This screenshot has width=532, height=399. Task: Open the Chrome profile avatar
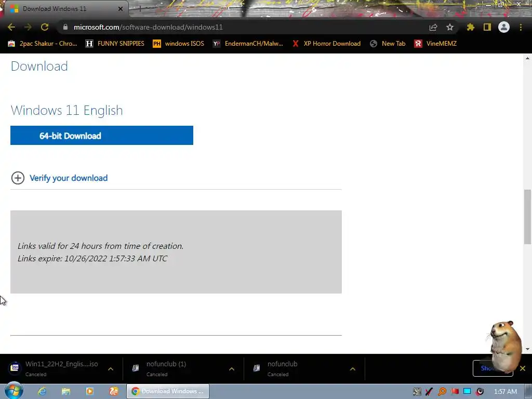tap(504, 27)
